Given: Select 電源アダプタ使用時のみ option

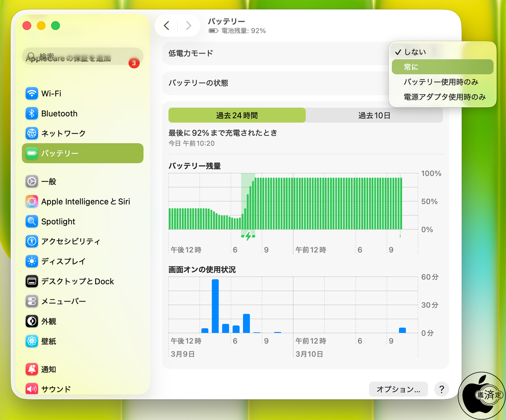Looking at the screenshot, I should point(444,97).
